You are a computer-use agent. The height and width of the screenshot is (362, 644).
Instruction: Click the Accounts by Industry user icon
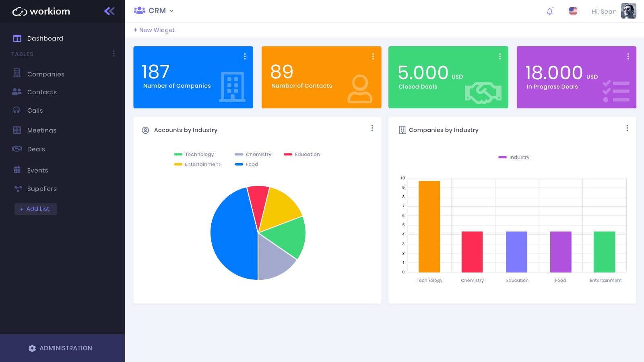(x=145, y=130)
